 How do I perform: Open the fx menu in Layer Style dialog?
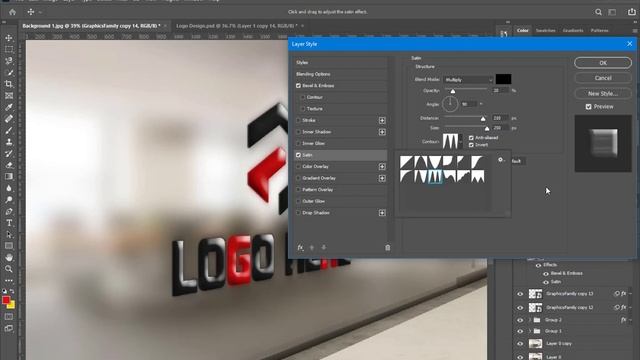[300, 247]
